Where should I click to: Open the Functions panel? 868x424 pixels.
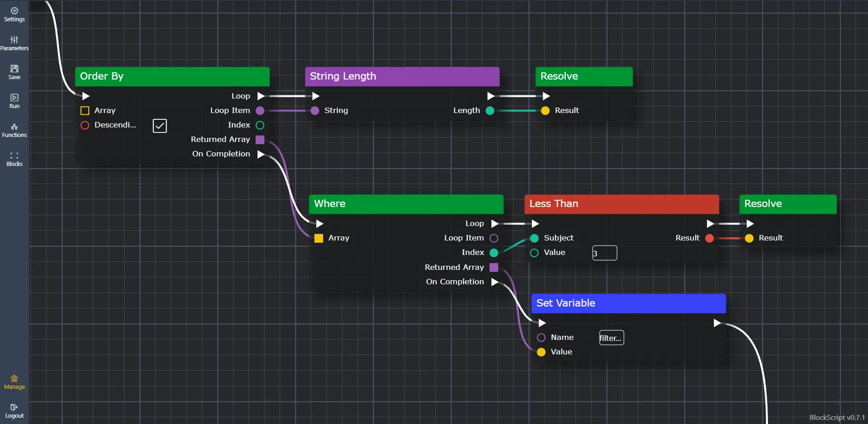[14, 130]
